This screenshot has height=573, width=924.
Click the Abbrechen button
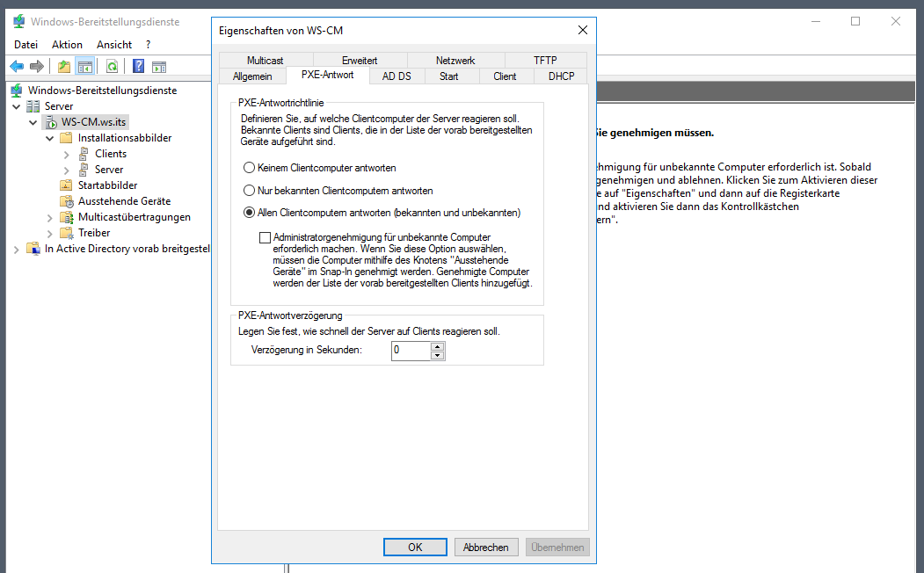(x=485, y=548)
